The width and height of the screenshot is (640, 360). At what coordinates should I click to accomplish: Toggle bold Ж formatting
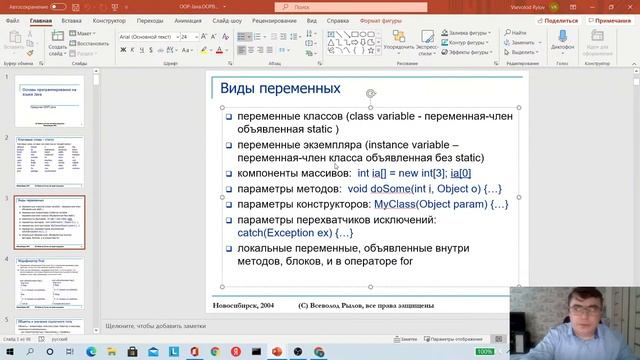(123, 50)
